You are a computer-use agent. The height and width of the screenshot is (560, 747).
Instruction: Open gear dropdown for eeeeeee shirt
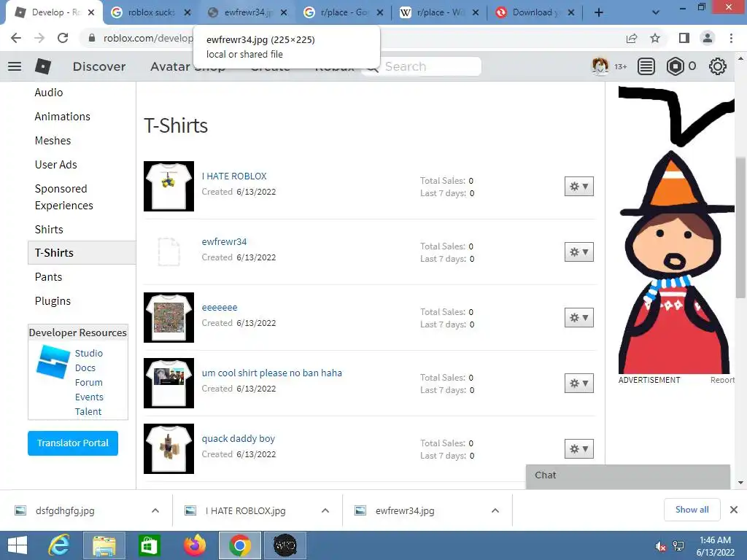tap(578, 318)
